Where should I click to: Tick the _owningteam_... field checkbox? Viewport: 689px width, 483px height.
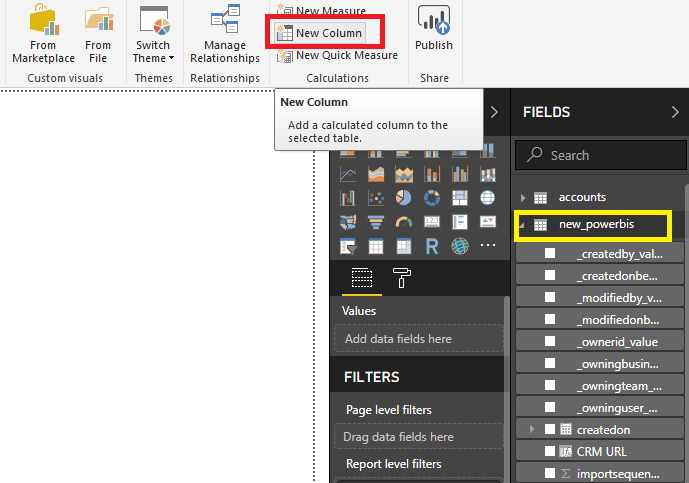[x=550, y=385]
